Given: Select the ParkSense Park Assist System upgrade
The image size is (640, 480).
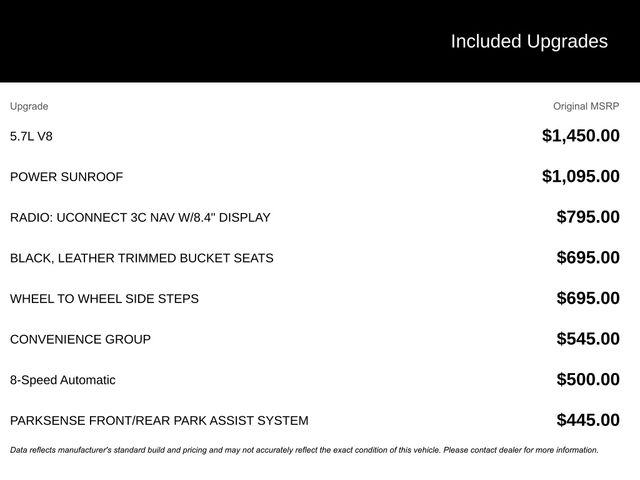Looking at the screenshot, I should pos(159,421).
